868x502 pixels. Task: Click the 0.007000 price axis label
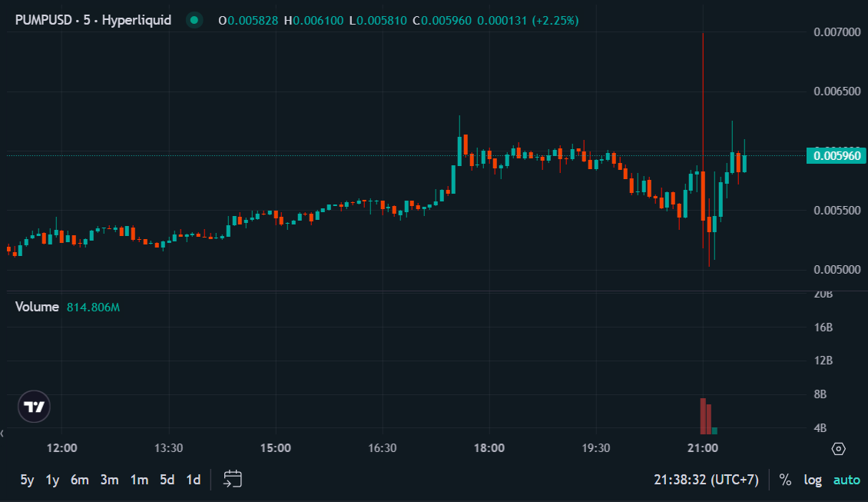(837, 32)
